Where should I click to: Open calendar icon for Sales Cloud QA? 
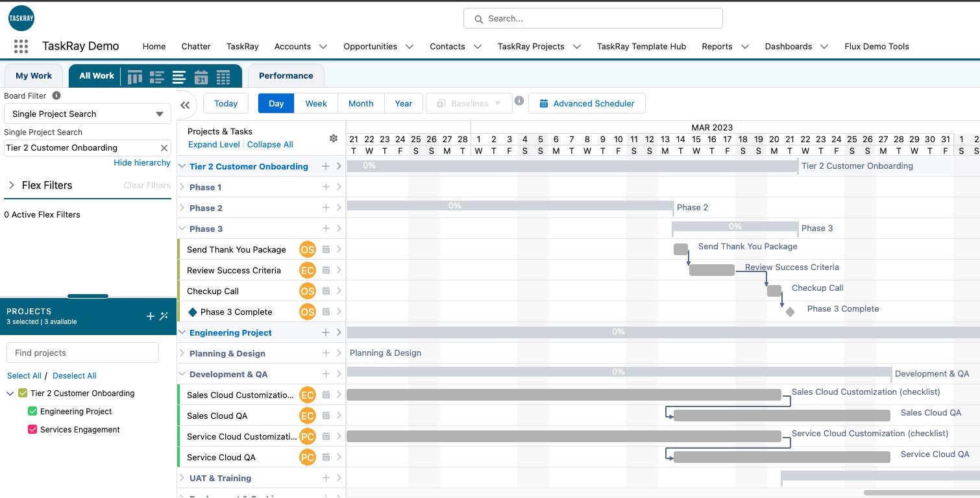pyautogui.click(x=326, y=416)
